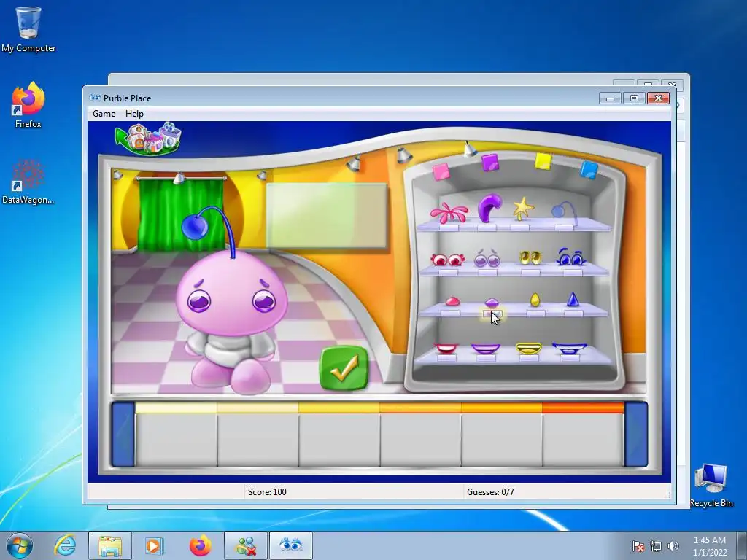
Task: Select the Firefox desktop shortcut
Action: coord(28,105)
